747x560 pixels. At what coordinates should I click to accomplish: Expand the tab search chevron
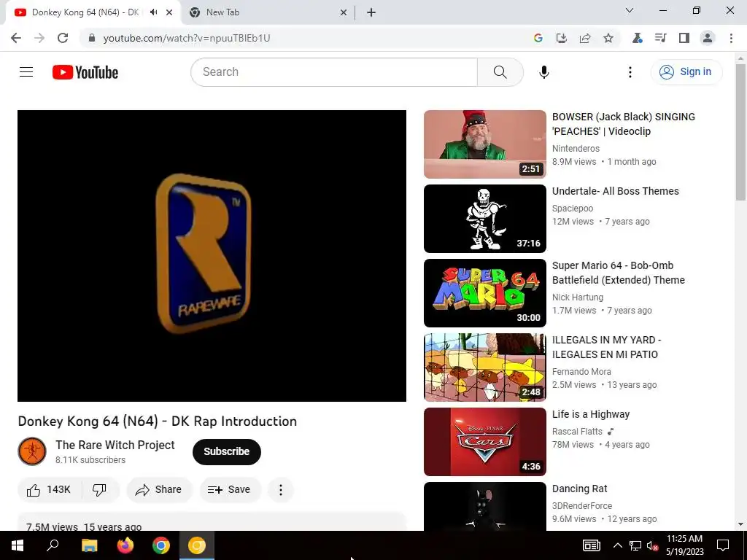(630, 10)
